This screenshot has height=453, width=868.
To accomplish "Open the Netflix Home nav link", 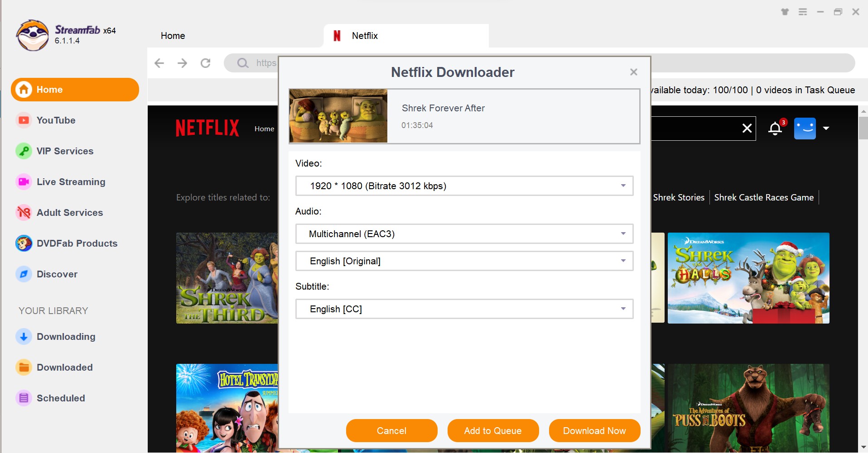I will point(264,129).
